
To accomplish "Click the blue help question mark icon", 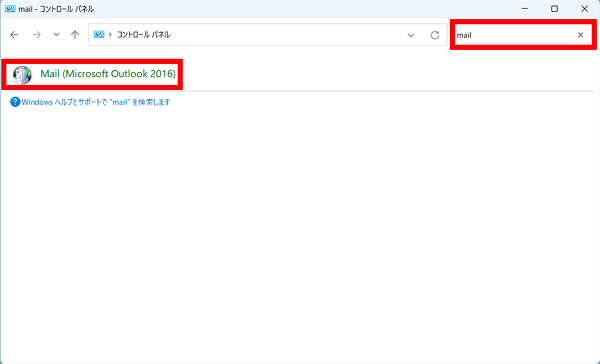I will click(15, 102).
